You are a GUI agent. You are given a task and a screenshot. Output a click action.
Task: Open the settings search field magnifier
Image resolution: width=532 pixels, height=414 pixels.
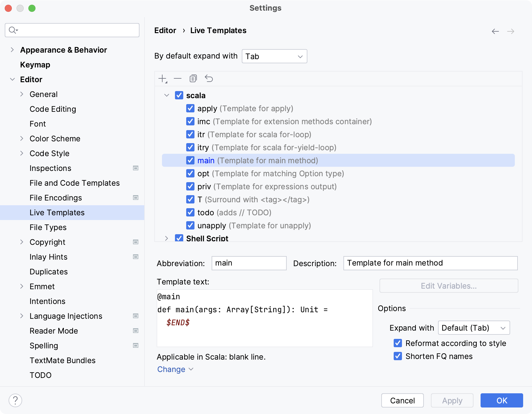pyautogui.click(x=12, y=30)
